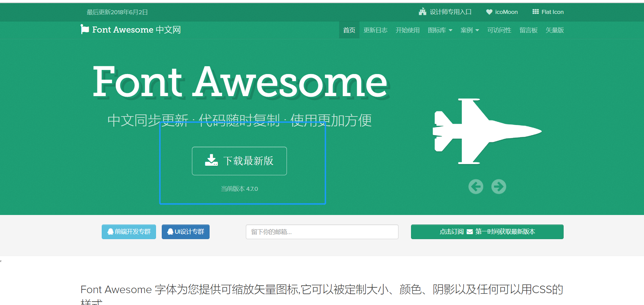Image resolution: width=644 pixels, height=305 pixels.
Task: Click the 最后更新2018年6月2日 text
Action: point(117,12)
